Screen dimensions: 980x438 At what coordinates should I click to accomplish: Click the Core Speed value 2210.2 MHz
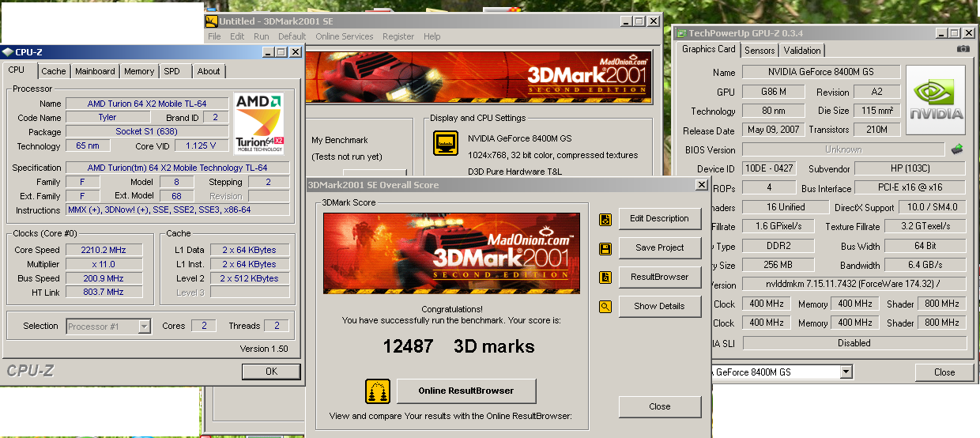click(x=105, y=250)
